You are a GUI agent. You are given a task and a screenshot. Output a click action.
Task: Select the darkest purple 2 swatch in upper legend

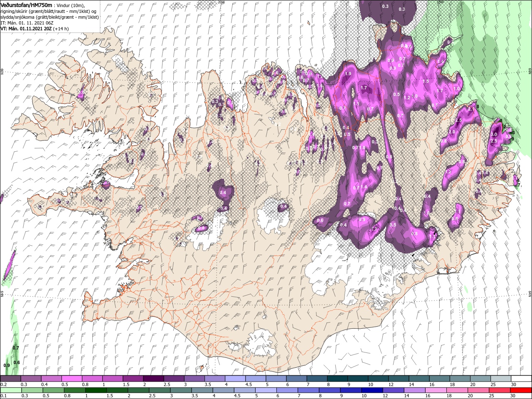(x=153, y=379)
